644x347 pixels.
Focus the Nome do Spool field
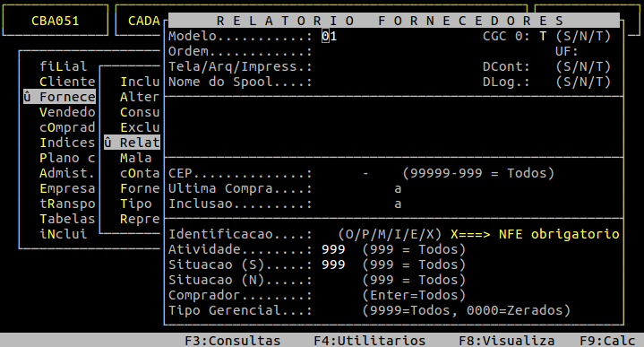coord(353,82)
